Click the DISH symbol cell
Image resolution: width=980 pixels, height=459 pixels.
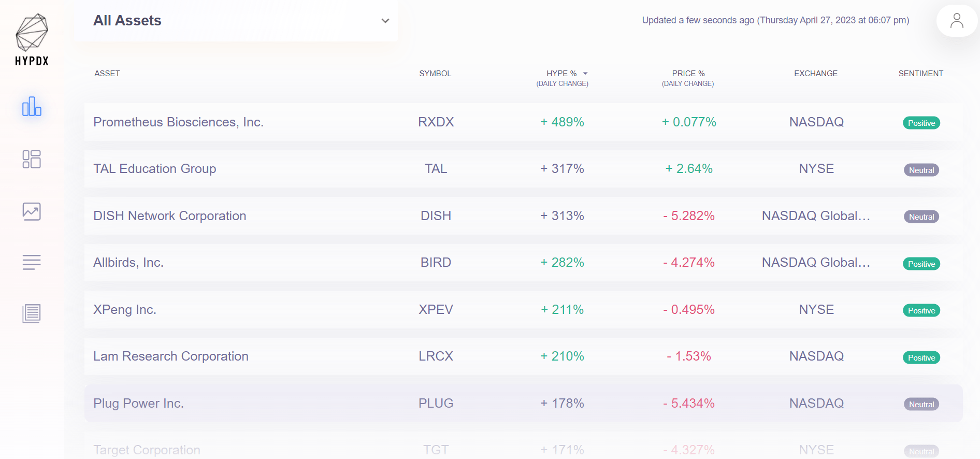click(436, 216)
